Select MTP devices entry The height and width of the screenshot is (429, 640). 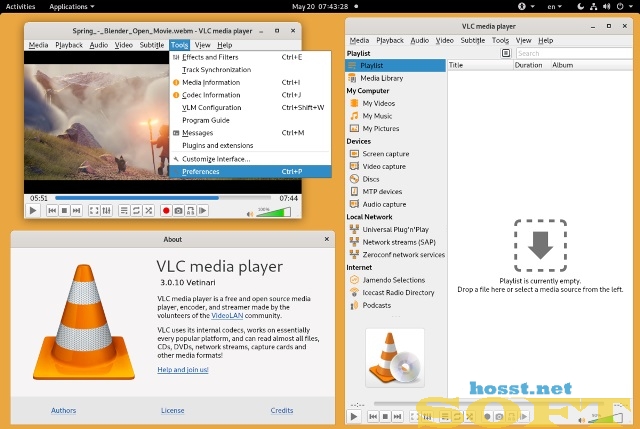coord(396,191)
